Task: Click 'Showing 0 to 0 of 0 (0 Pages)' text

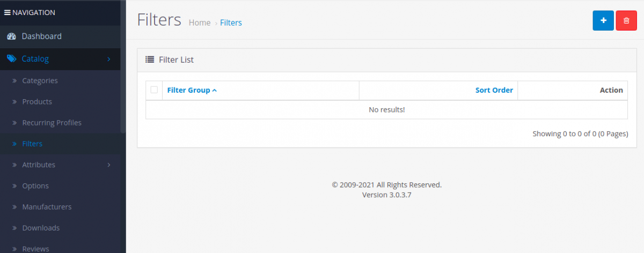Action: [580, 134]
